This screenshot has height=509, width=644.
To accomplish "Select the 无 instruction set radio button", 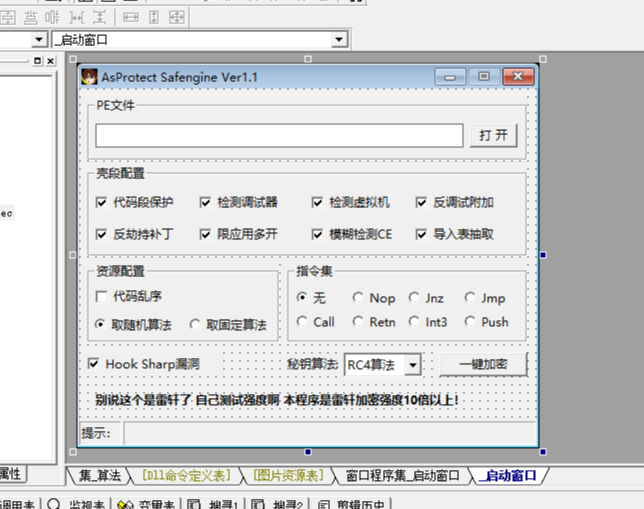I will pyautogui.click(x=302, y=297).
